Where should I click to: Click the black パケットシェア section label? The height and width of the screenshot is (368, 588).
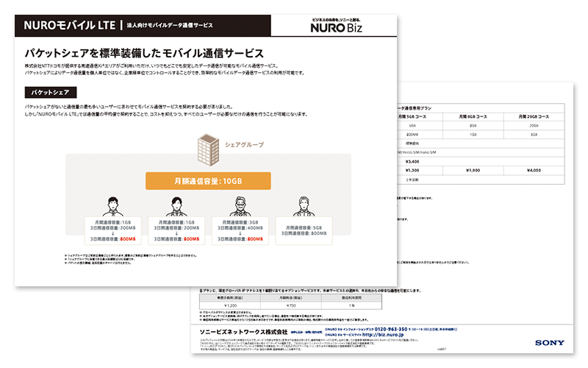pyautogui.click(x=51, y=93)
